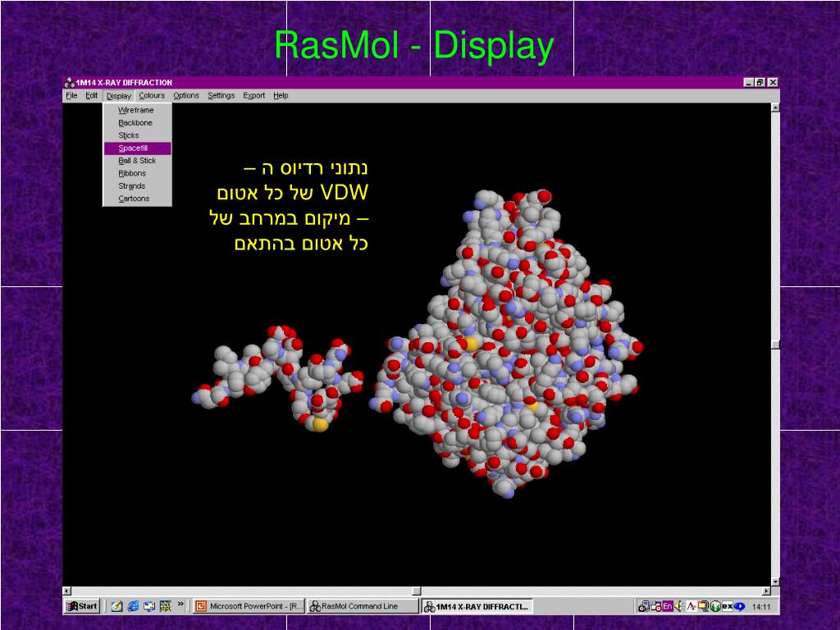The height and width of the screenshot is (630, 840).
Task: Click the network monitors tray icon
Action: pos(703,606)
